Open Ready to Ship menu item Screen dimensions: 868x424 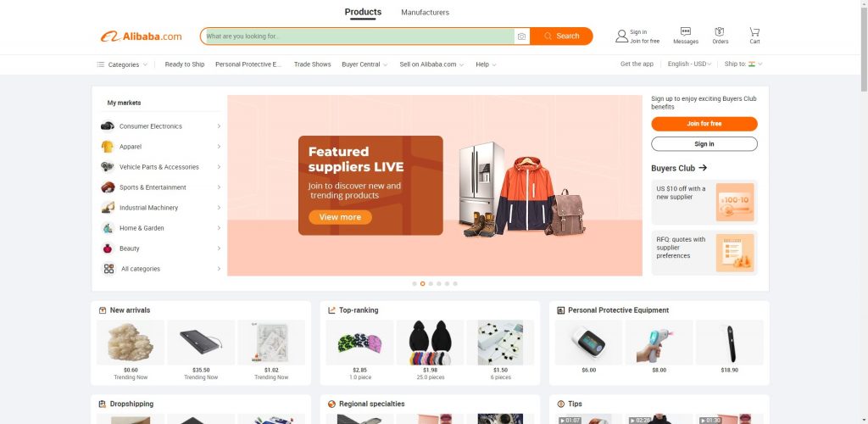[x=184, y=64]
